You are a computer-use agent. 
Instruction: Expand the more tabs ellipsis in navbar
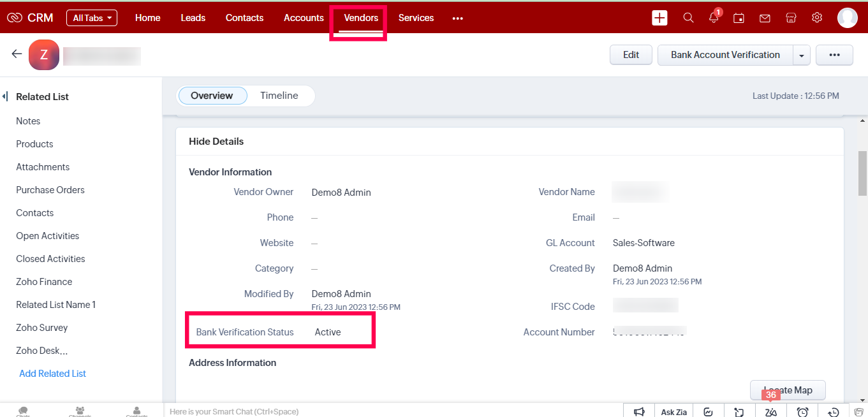click(457, 18)
